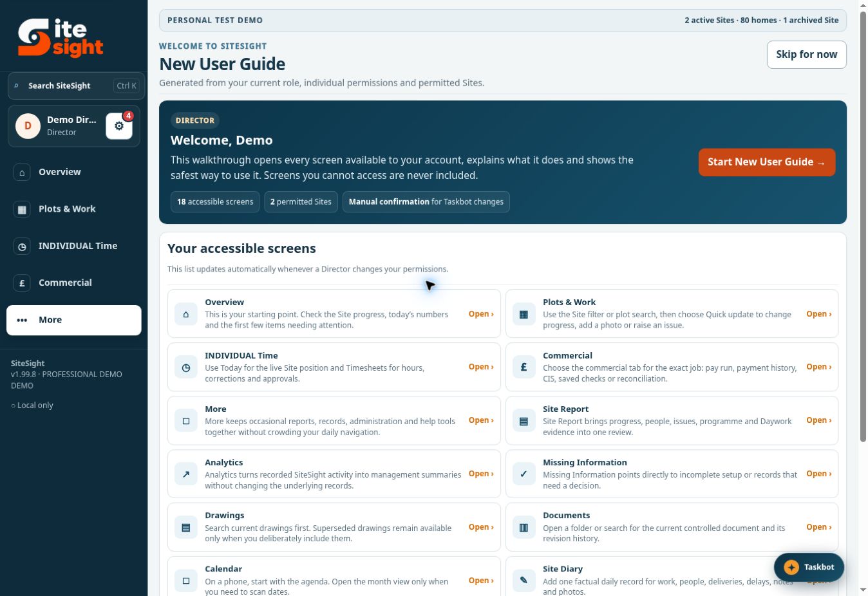Open the More card link
This screenshot has width=868, height=596.
[481, 420]
